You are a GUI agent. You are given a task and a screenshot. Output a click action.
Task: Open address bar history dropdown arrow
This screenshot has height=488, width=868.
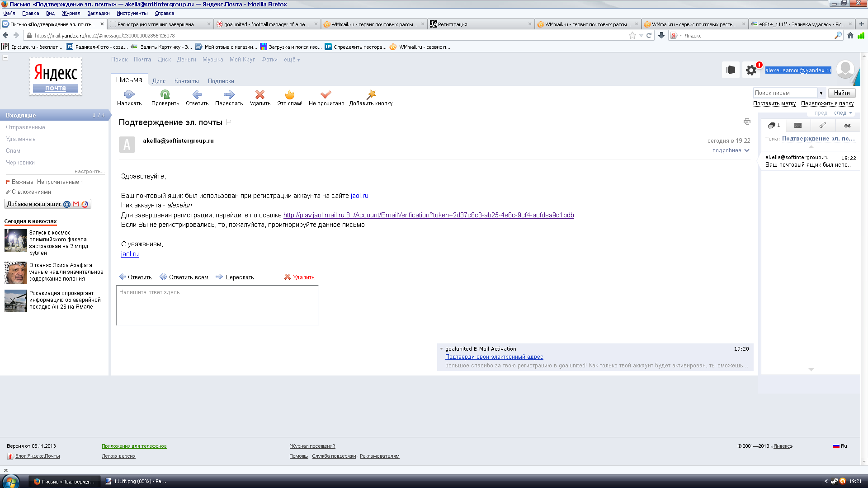[641, 35]
